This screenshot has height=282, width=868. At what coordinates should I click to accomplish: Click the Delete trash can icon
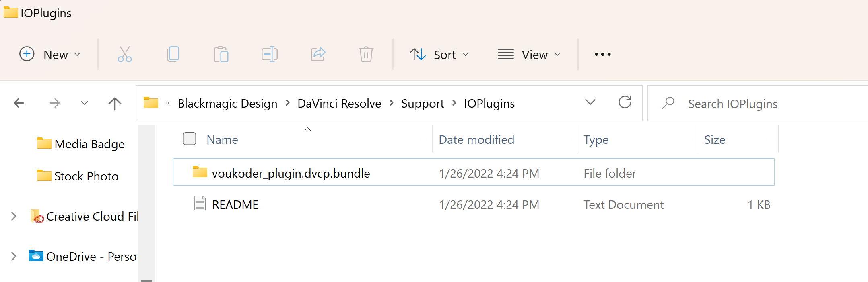click(x=366, y=54)
